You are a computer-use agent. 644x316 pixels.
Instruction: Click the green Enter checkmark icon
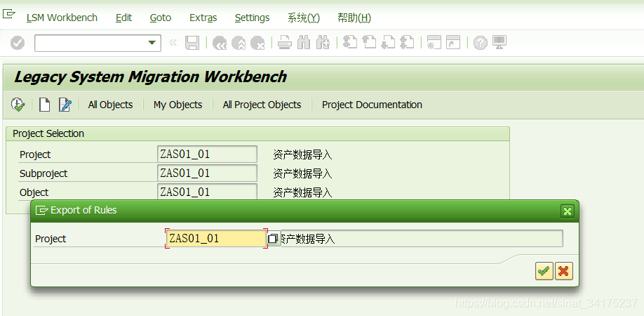click(x=18, y=43)
